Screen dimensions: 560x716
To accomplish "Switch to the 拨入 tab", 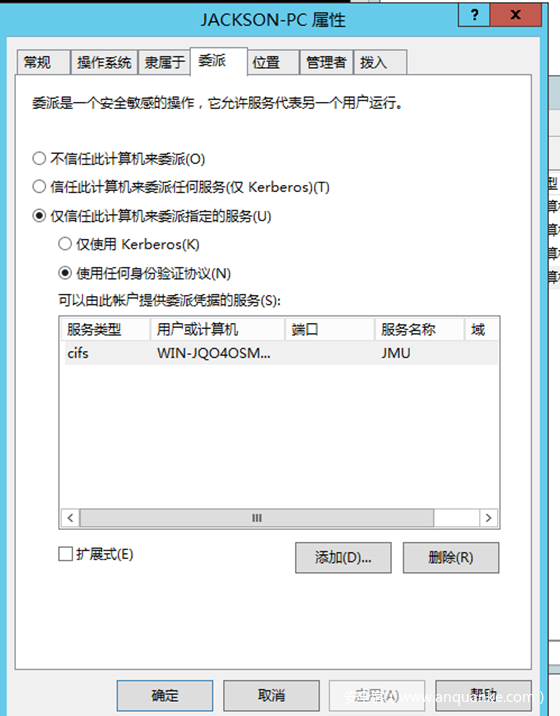I will 380,62.
